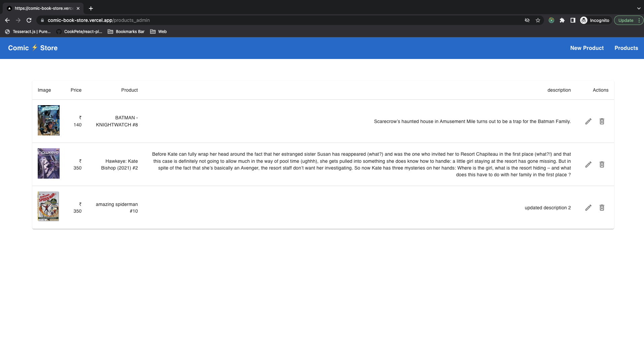Click the Product column header
The width and height of the screenshot is (644, 364).
129,90
